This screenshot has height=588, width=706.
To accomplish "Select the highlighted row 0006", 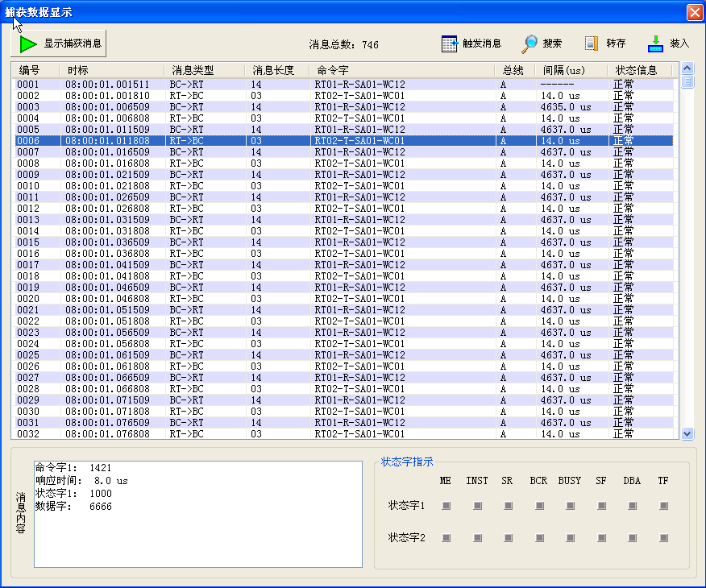I will [x=242, y=140].
